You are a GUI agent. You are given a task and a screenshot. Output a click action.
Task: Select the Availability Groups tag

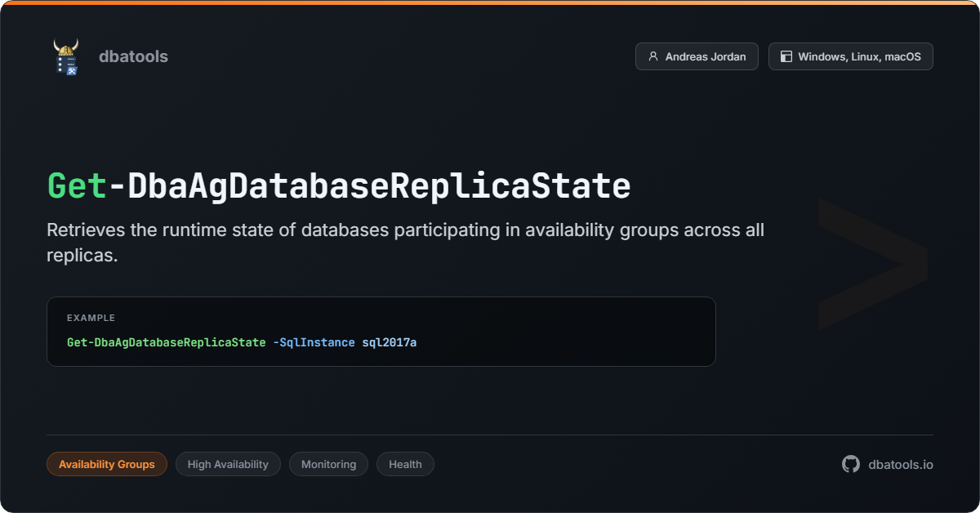click(107, 464)
